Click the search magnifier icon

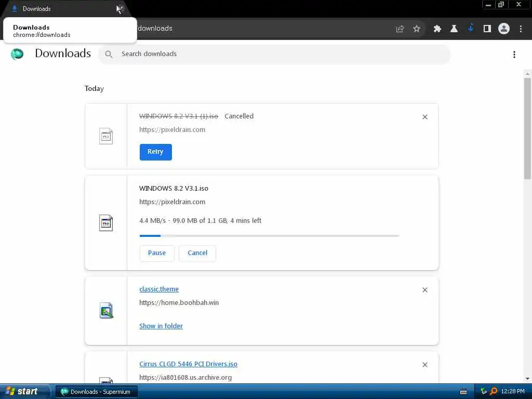pyautogui.click(x=109, y=54)
